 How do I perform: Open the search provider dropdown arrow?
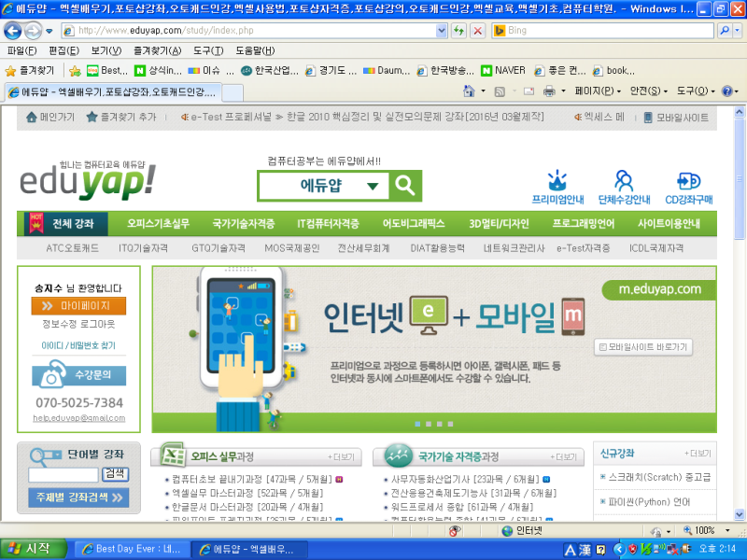pos(737,31)
